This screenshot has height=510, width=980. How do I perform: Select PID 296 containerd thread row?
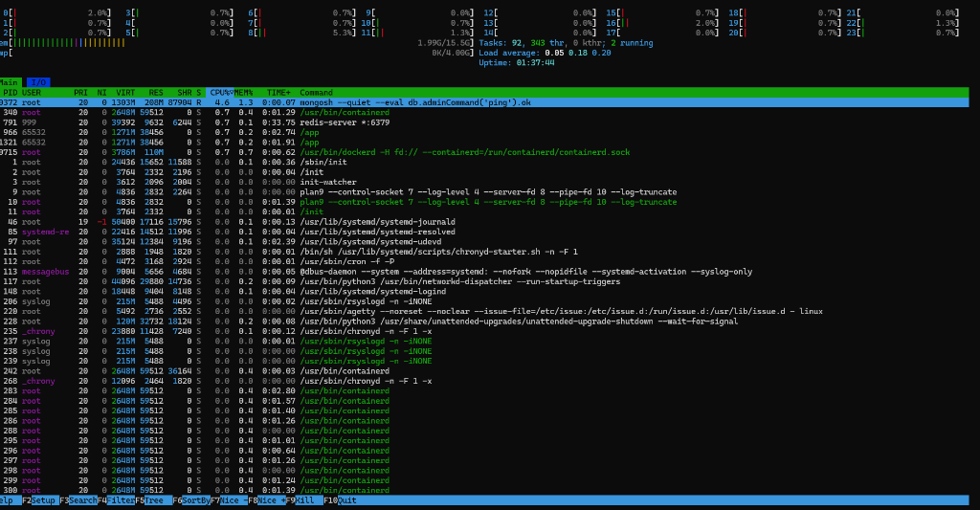(484, 451)
